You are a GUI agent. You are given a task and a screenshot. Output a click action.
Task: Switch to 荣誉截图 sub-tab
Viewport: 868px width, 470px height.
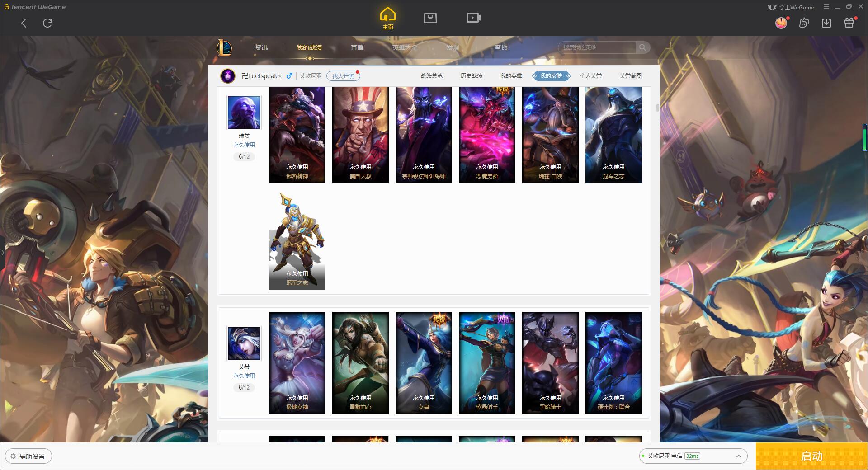[x=631, y=76]
